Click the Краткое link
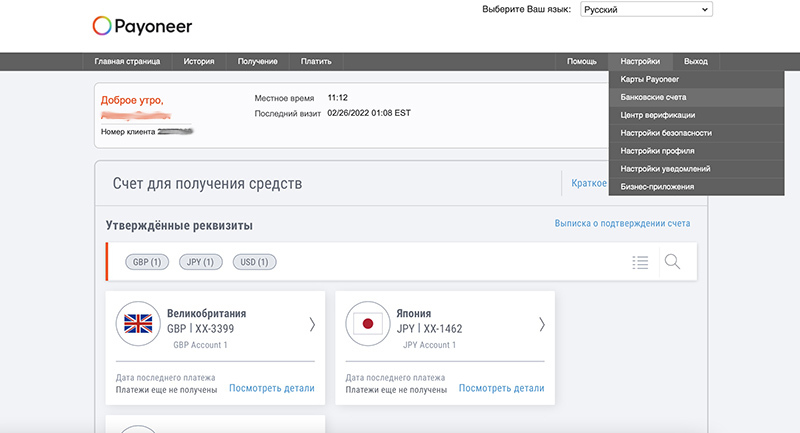 (x=589, y=183)
